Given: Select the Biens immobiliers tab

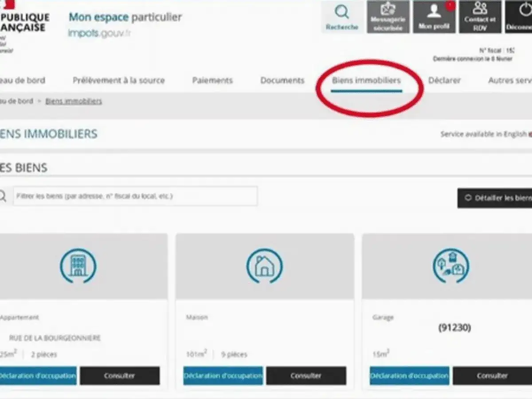Looking at the screenshot, I should [366, 81].
